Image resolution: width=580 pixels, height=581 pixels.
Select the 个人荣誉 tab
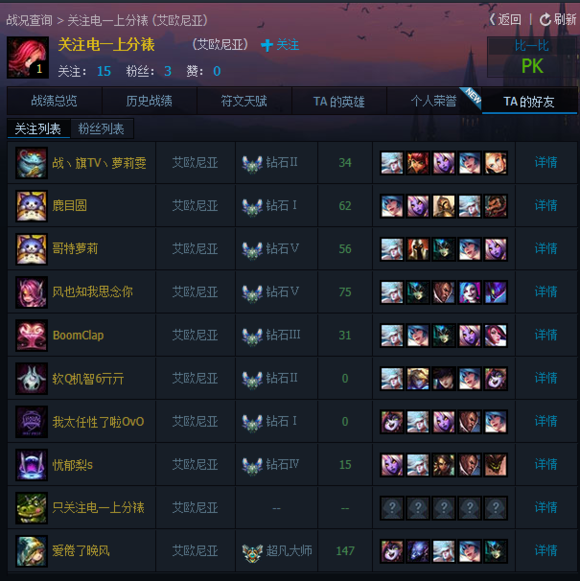coord(434,101)
